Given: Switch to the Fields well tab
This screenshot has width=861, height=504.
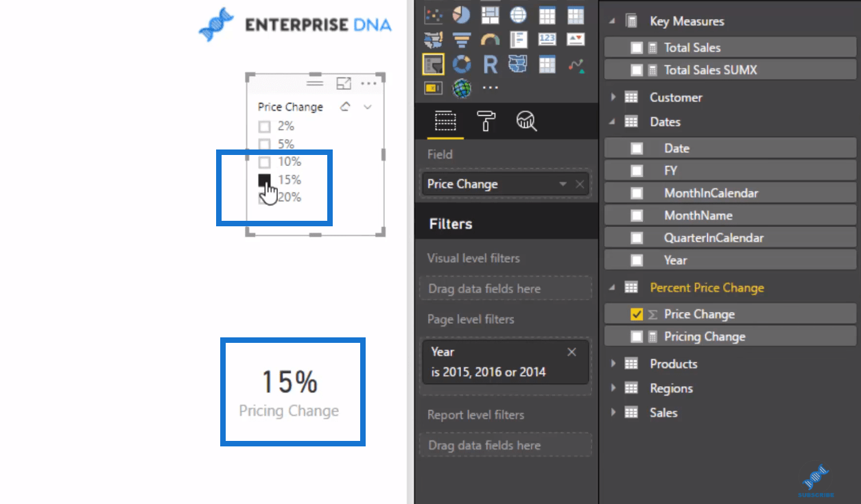Looking at the screenshot, I should coord(446,121).
